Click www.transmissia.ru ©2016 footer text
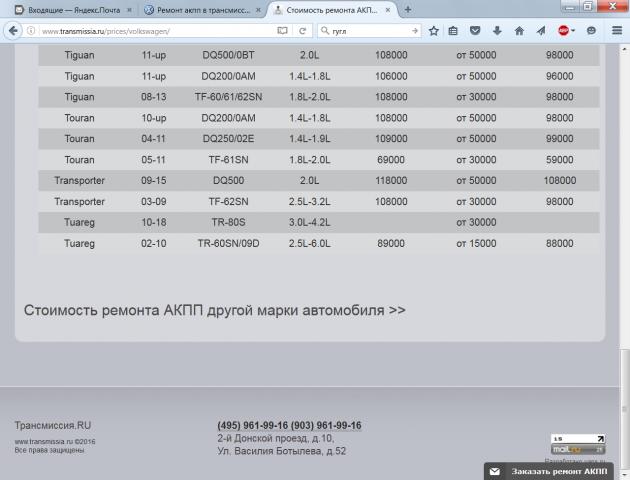Screen dimensions: 630x480 tap(55, 441)
